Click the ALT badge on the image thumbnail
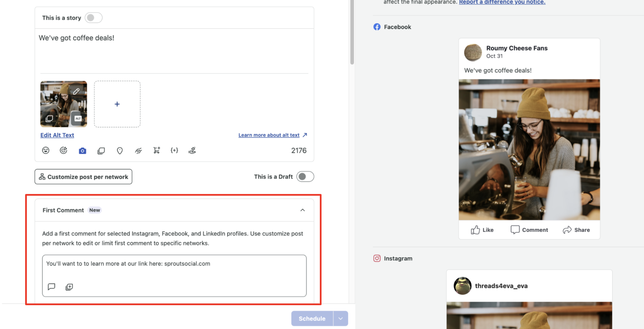Image resolution: width=644 pixels, height=329 pixels. (x=78, y=118)
